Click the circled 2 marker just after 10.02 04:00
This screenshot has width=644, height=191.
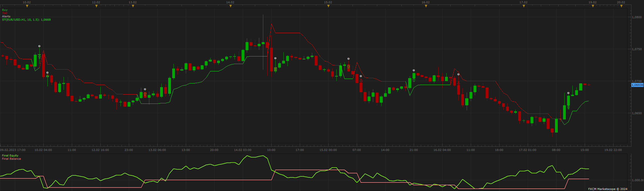click(x=47, y=73)
